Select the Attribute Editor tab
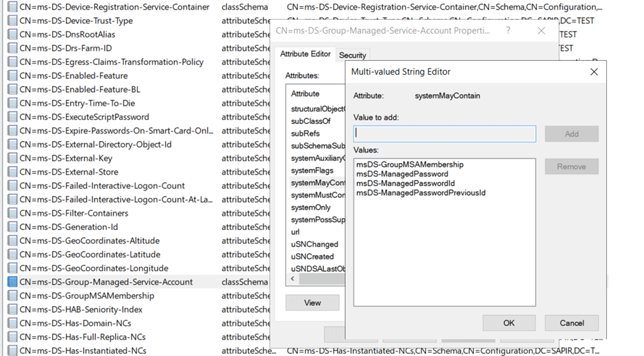Screen dimensions: 644x356 coord(306,54)
